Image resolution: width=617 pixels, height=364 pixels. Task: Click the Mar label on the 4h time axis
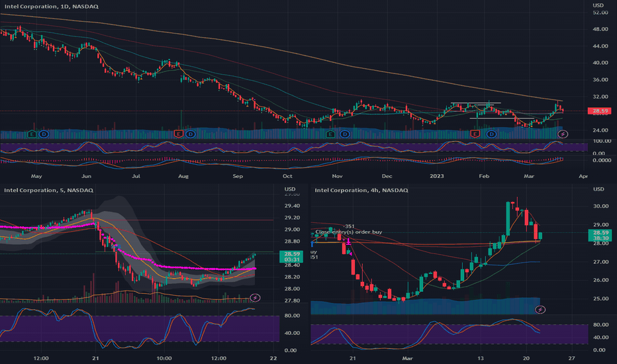(x=407, y=358)
